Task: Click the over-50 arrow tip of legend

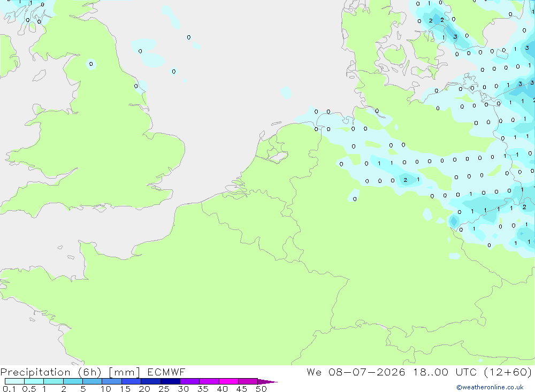Action: (267, 381)
